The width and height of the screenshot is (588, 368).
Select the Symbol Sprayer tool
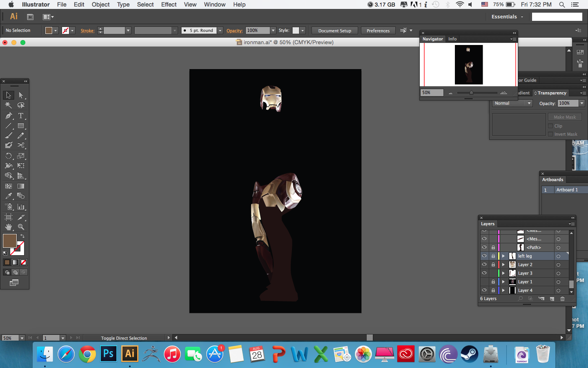(9, 207)
